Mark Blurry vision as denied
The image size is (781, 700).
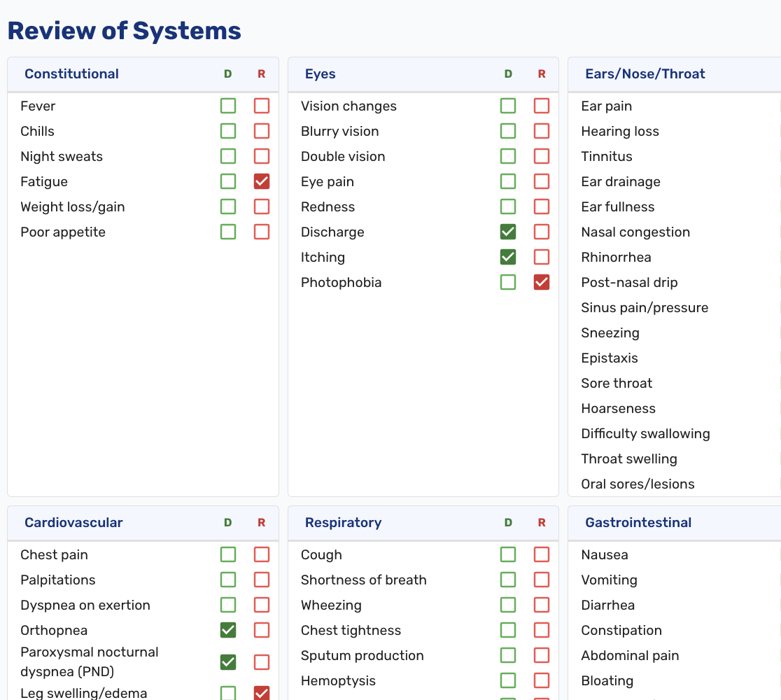click(x=508, y=131)
